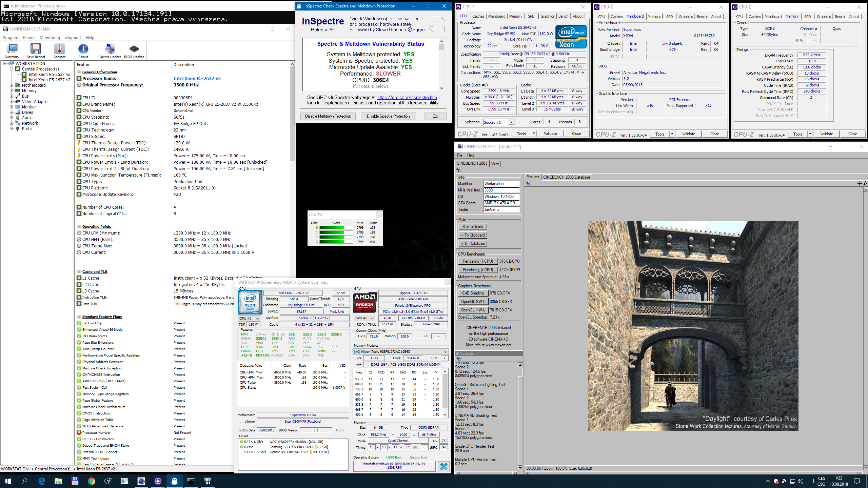Open Monitoring menu in HWiNFO
The width and height of the screenshot is (868, 488).
[50, 38]
